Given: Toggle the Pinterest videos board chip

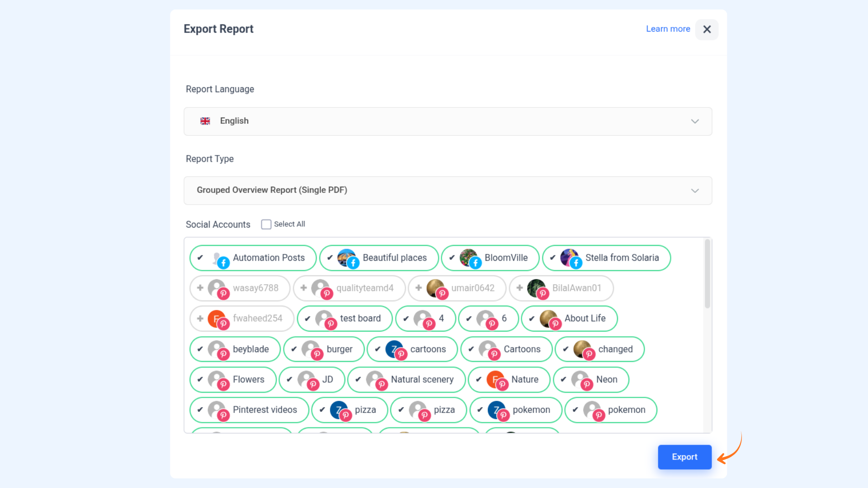Looking at the screenshot, I should [x=264, y=410].
